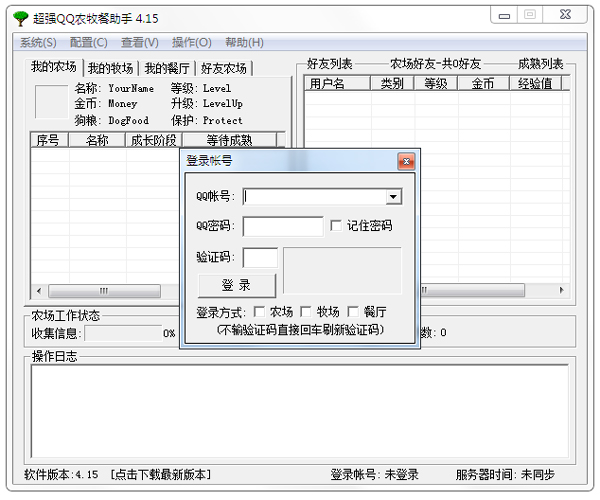Minimize the main application window

[x=504, y=16]
